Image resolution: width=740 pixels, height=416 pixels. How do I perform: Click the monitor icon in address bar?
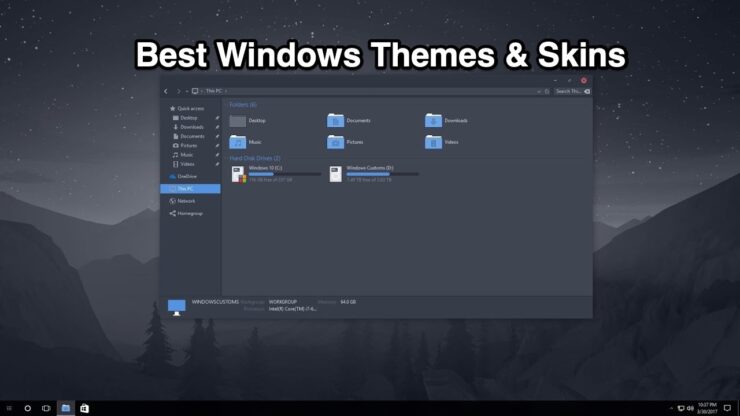(x=195, y=91)
